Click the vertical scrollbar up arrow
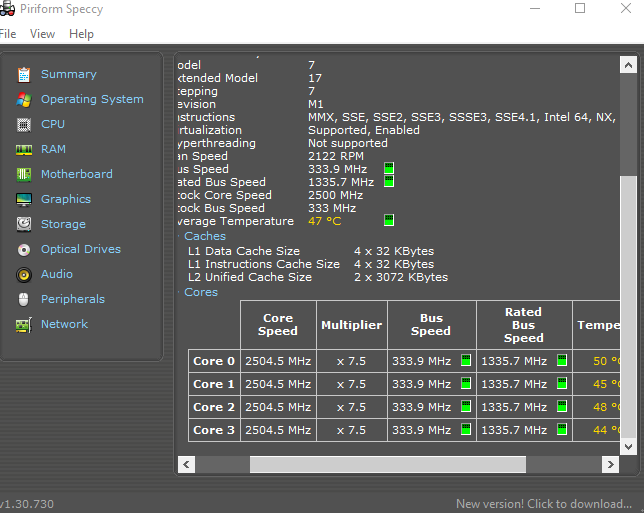The image size is (644, 513). [x=628, y=64]
